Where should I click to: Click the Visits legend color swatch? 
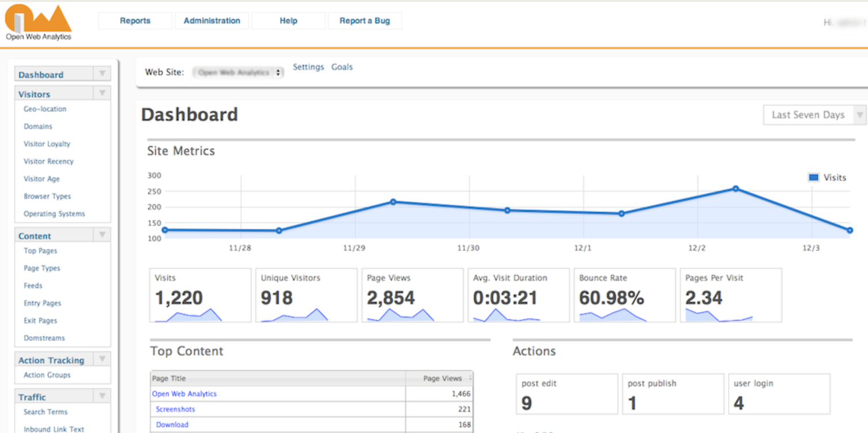point(814,178)
